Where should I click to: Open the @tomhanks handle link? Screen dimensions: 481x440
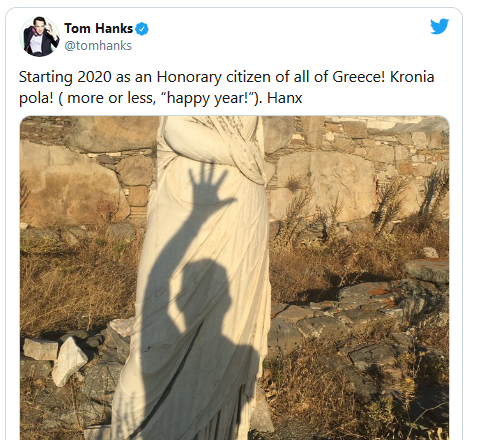pyautogui.click(x=98, y=46)
